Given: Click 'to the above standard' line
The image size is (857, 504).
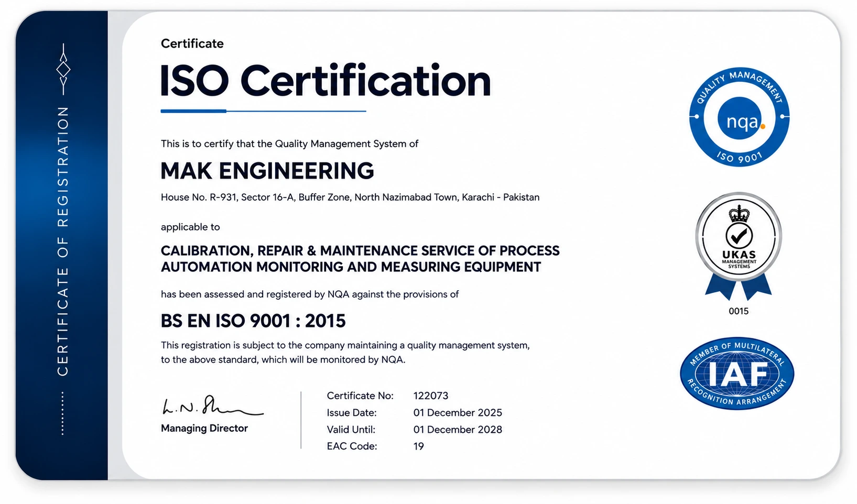Looking at the screenshot, I should (x=283, y=360).
